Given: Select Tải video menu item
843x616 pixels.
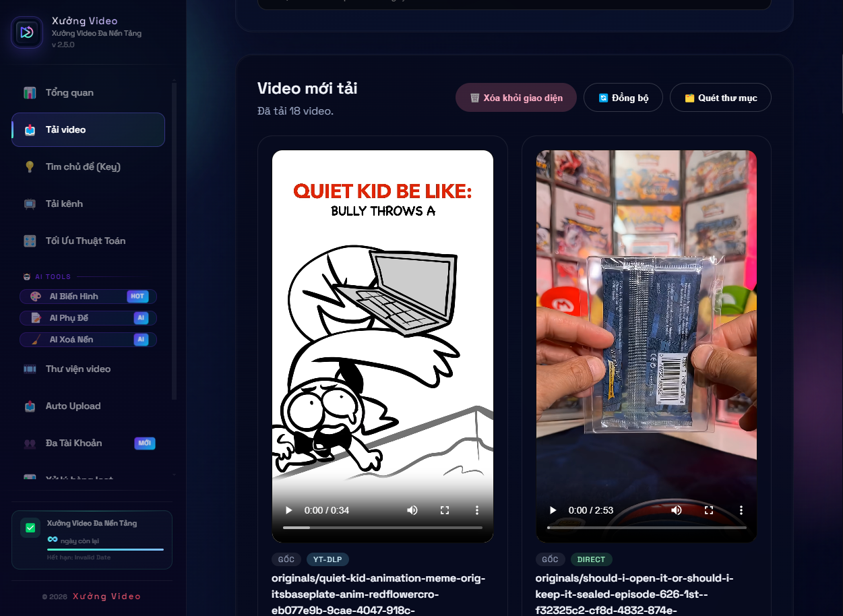Looking at the screenshot, I should pyautogui.click(x=88, y=130).
